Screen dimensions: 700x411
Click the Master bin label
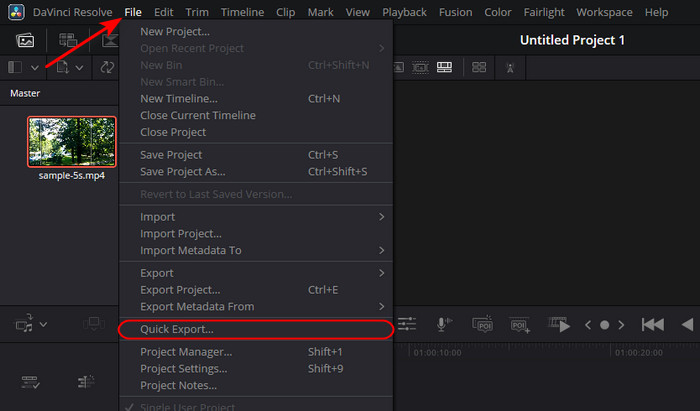(x=25, y=93)
